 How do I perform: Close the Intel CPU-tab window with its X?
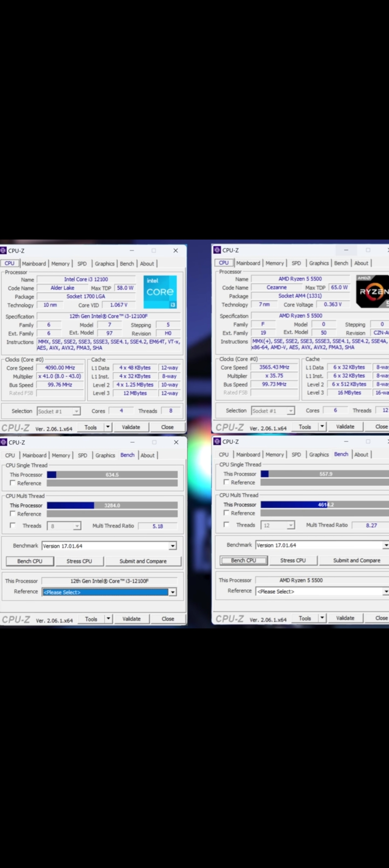point(176,250)
